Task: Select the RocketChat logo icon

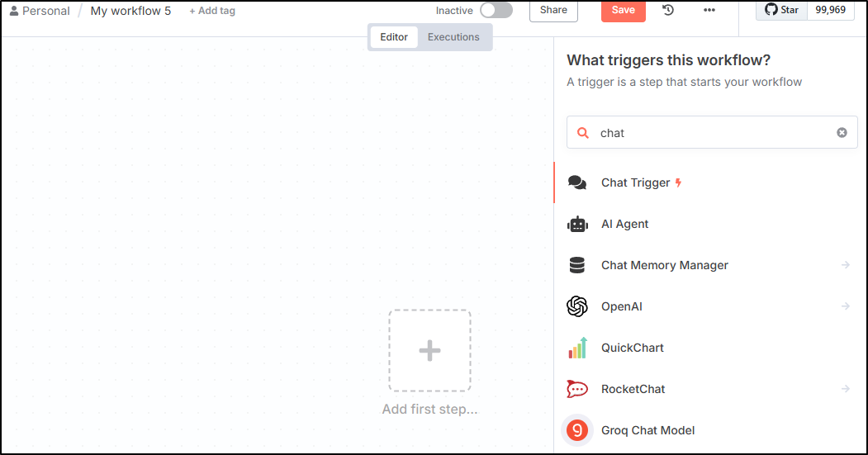Action: (576, 389)
